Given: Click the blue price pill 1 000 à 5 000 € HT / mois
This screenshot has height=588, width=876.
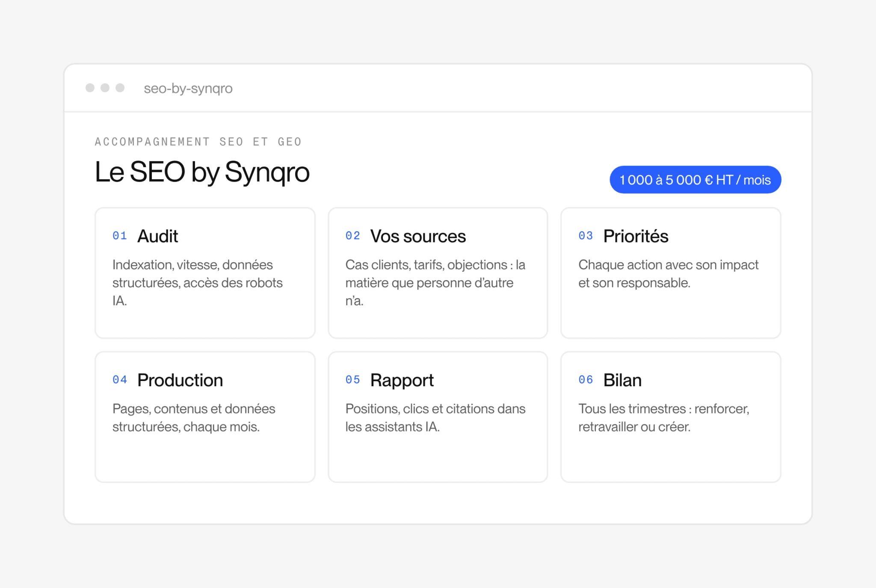Looking at the screenshot, I should (695, 180).
